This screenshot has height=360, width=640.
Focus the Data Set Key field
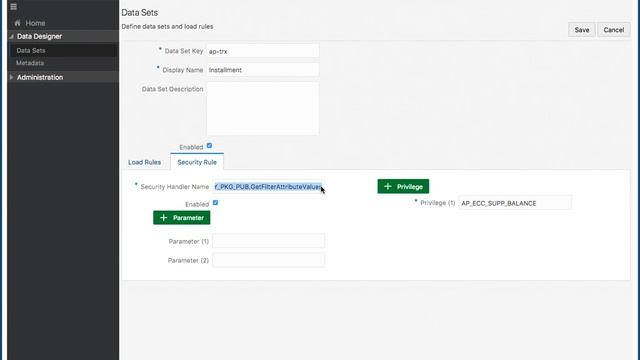[262, 51]
